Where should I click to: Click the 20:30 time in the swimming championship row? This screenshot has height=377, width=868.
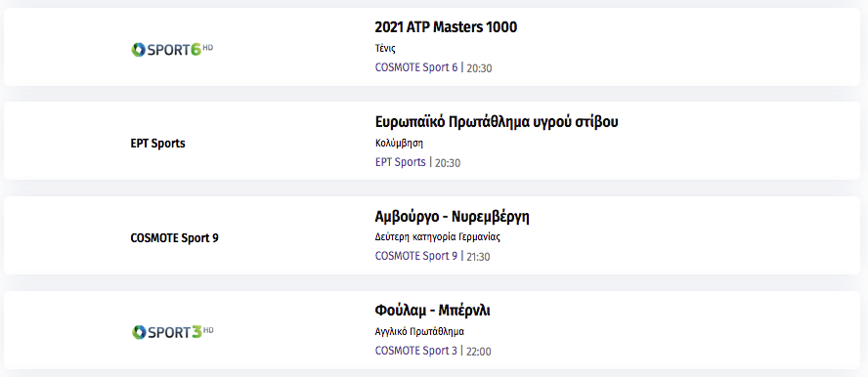coord(448,163)
